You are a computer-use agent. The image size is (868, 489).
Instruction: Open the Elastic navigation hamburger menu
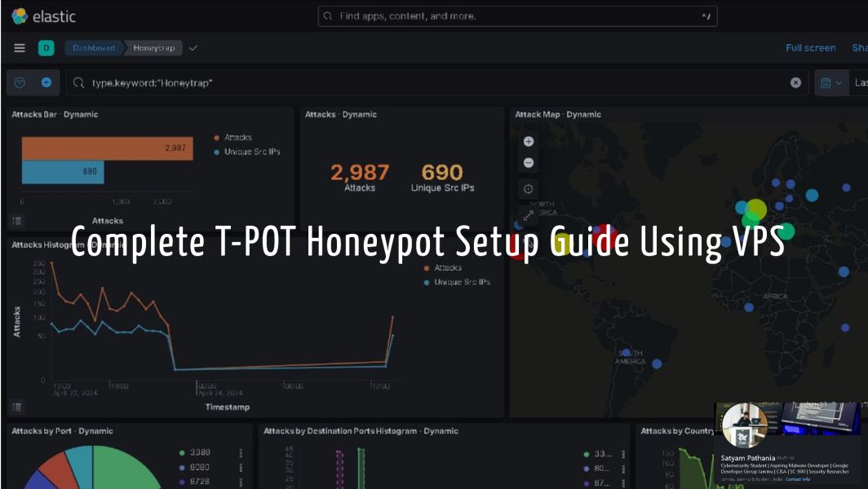19,47
